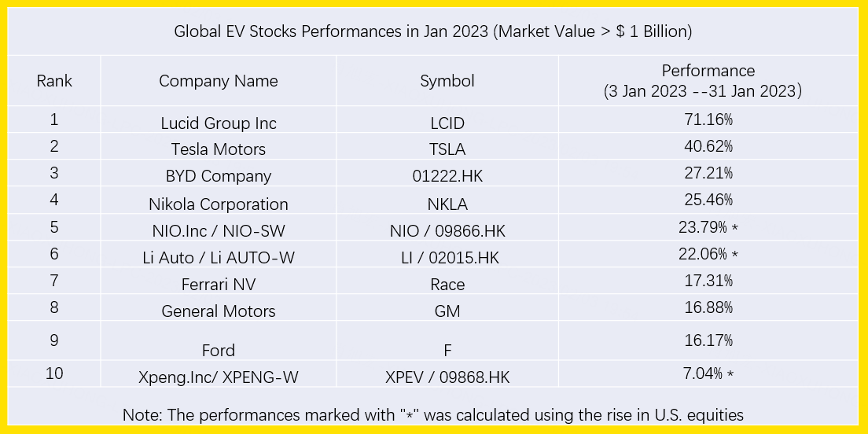Select the Nikola Corporation cell
The height and width of the screenshot is (434, 868).
(219, 204)
